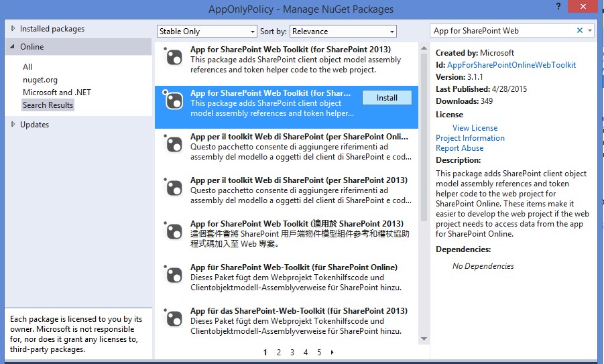Open the Stable Only release filter dropdown
Viewport: 604px width, 364px height.
(207, 32)
